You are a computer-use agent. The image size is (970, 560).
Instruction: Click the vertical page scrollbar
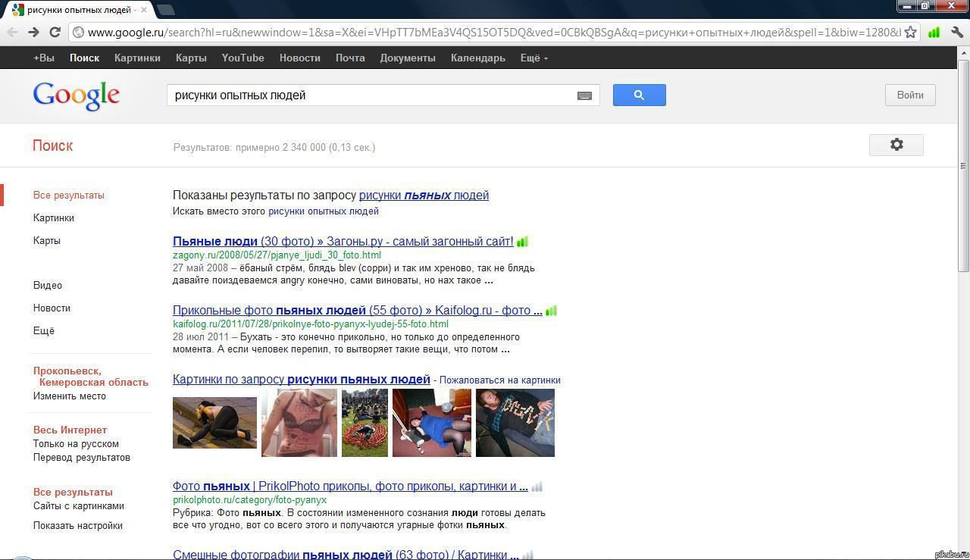pyautogui.click(x=963, y=165)
